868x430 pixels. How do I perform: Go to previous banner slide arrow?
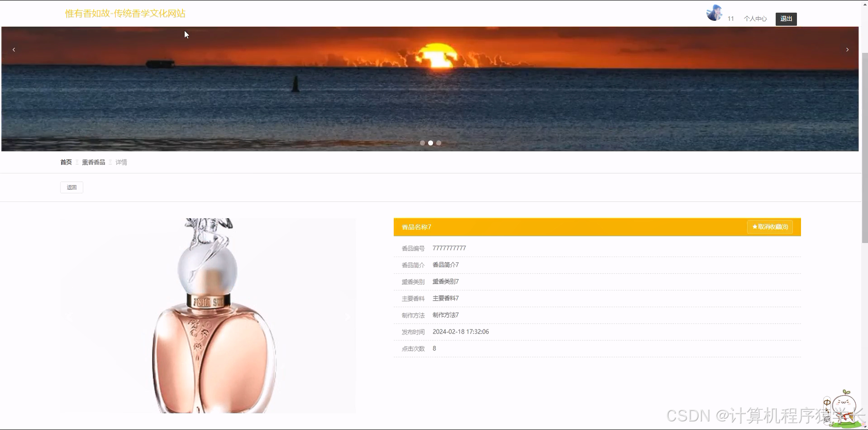pyautogui.click(x=14, y=50)
